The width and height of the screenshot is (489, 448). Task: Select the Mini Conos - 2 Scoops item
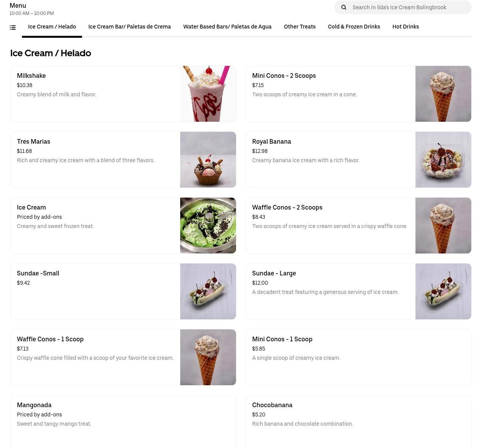click(358, 94)
